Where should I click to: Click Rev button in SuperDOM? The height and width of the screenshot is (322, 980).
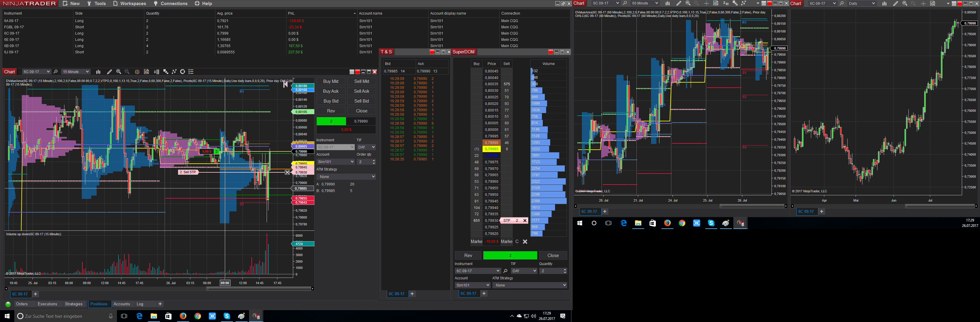tap(468, 256)
